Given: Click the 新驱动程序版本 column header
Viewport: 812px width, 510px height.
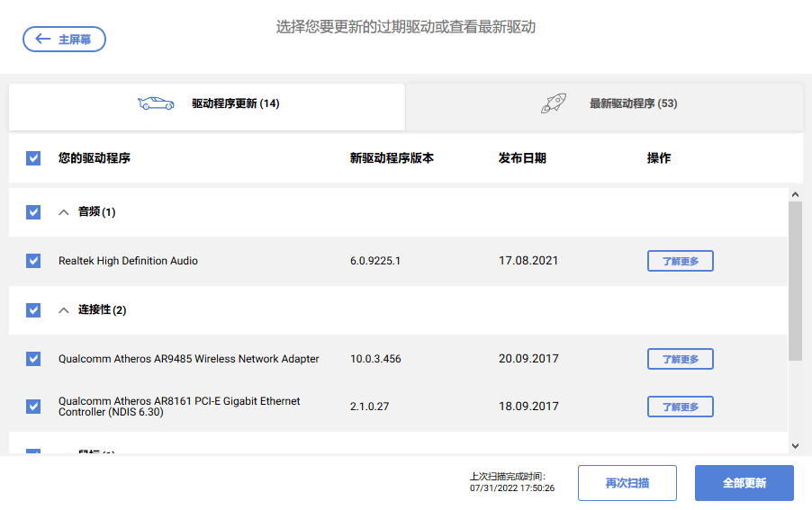Looking at the screenshot, I should pyautogui.click(x=392, y=158).
